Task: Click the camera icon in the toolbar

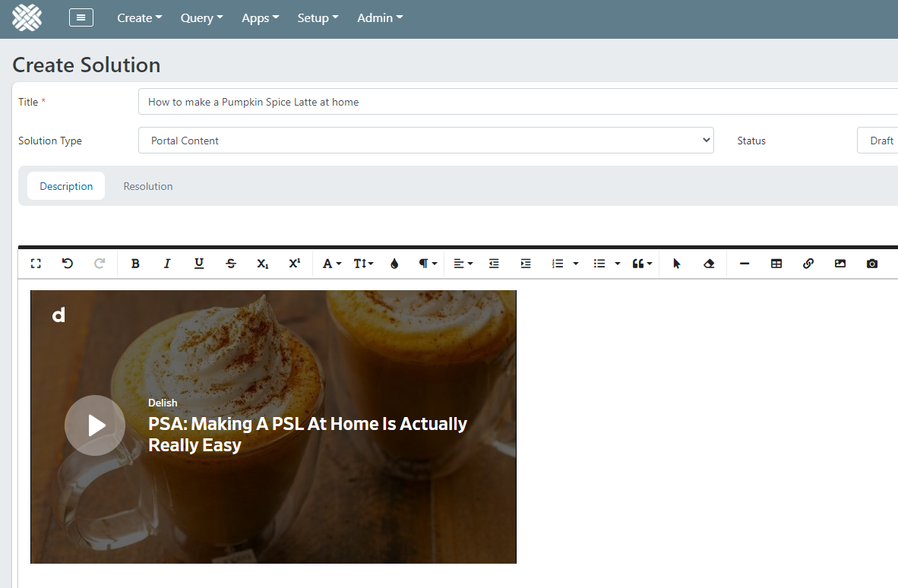Action: pyautogui.click(x=872, y=264)
